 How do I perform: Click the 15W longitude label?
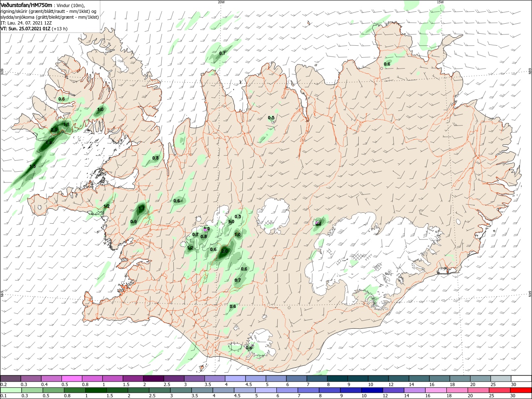tap(440, 2)
